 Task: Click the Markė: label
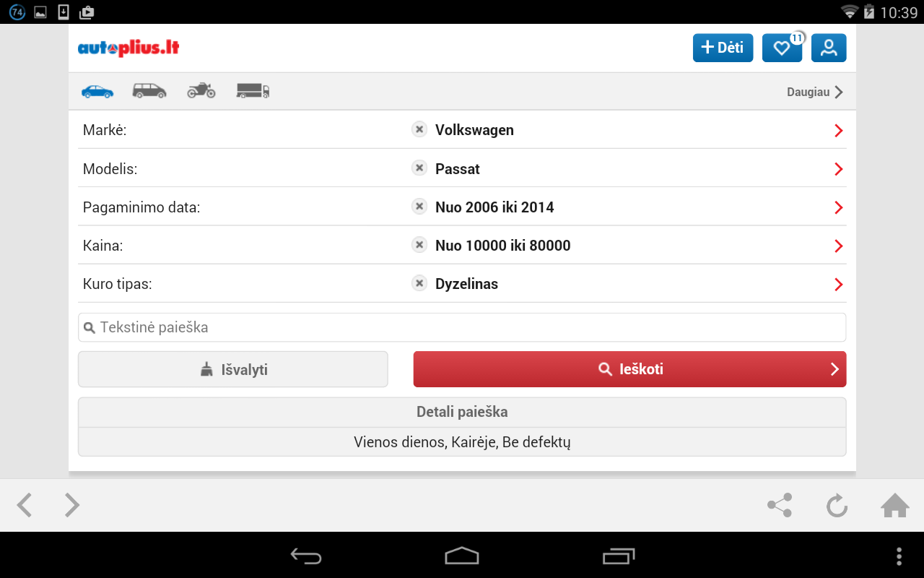[105, 131]
